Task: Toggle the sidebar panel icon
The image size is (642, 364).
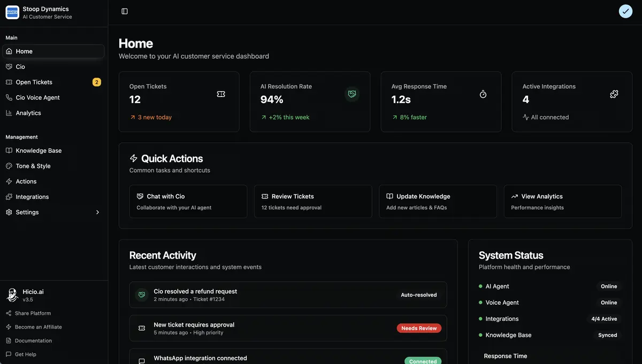Action: coord(125,11)
